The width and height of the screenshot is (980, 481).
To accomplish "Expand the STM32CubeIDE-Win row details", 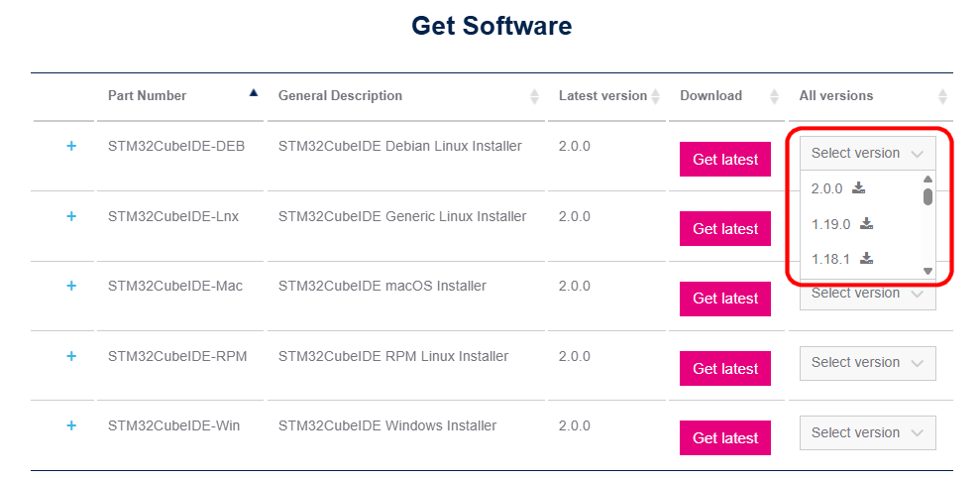I will pyautogui.click(x=71, y=425).
